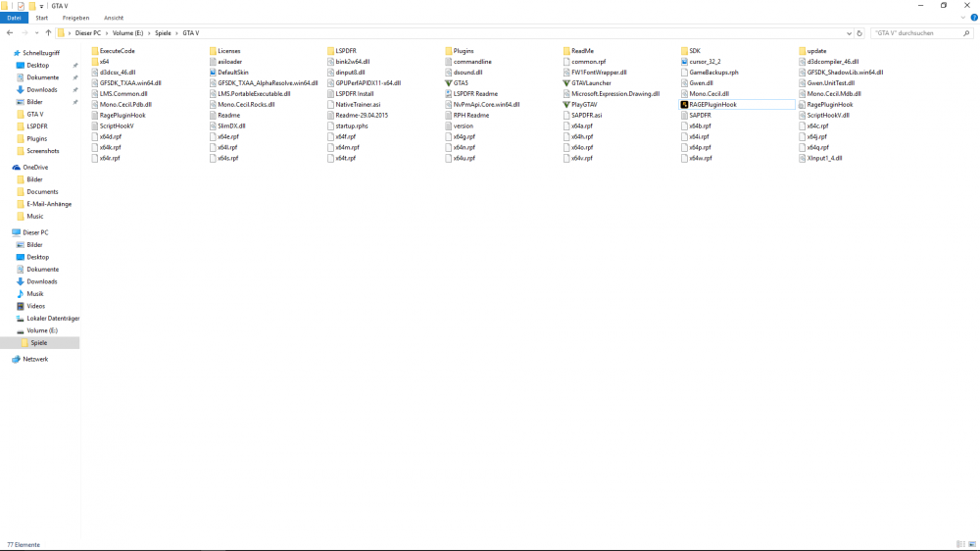Screen dimensions: 980x551
Task: Open Videos under Dieser PC
Action: [x=35, y=307]
